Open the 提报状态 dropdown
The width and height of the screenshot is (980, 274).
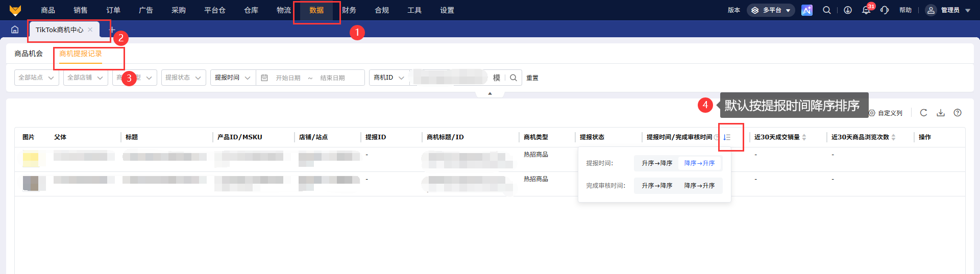[184, 78]
